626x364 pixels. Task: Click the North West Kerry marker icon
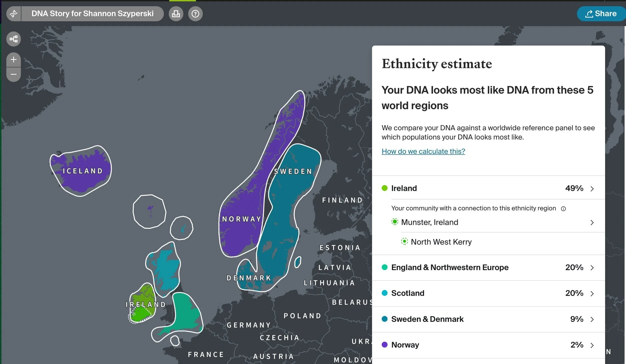pyautogui.click(x=404, y=241)
